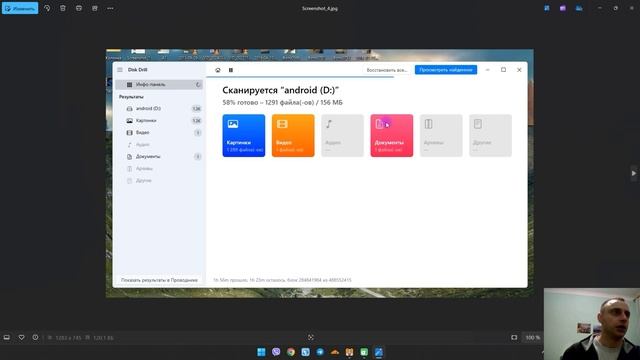Click the print icon in Photos toolbar
The image size is (640, 360).
(79, 8)
